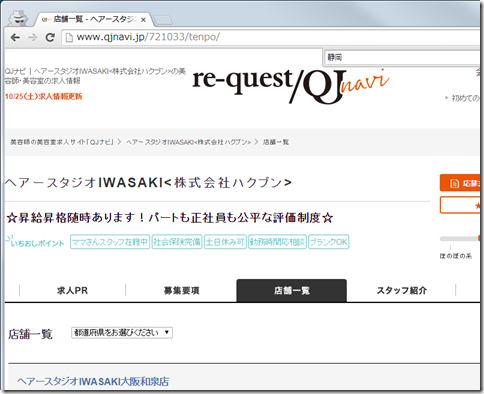Image resolution: width=484 pixels, height=394 pixels.
Task: Reload the page with refresh icon
Action: [x=50, y=37]
